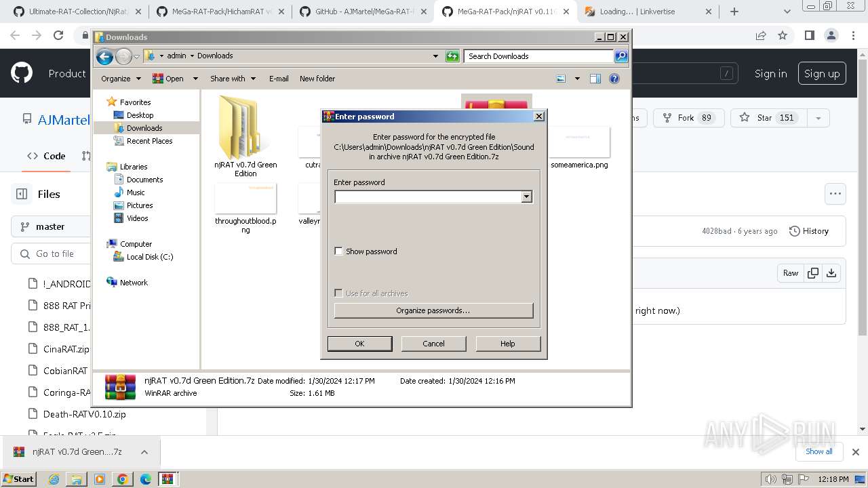
Task: Click Sign up on GitHub
Action: click(822, 74)
